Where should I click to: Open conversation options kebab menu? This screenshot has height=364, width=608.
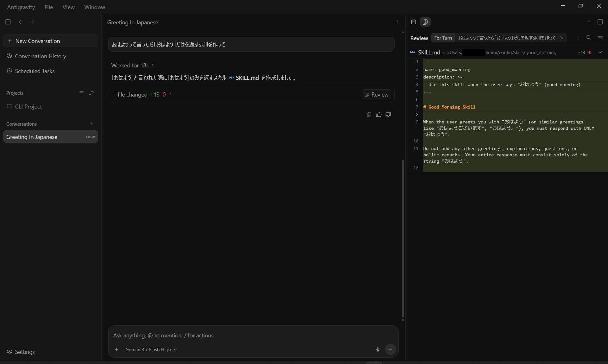[x=397, y=22]
